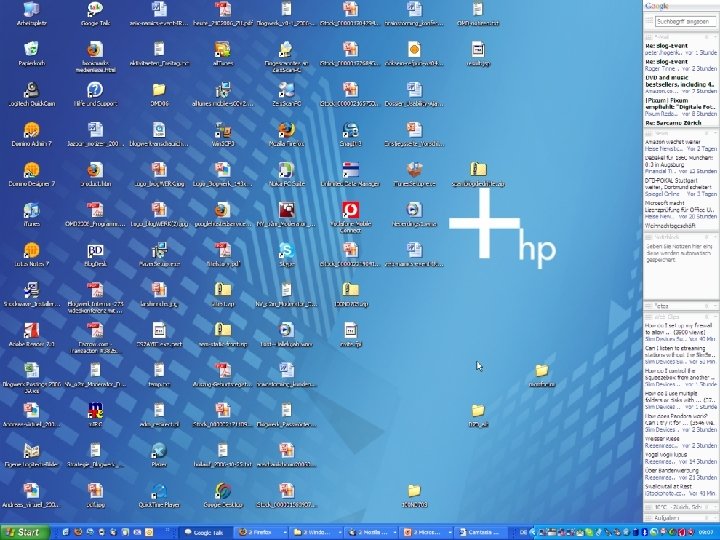The image size is (720, 540).
Task: Select the SnagIt 8 desktop shortcut
Action: click(x=350, y=135)
